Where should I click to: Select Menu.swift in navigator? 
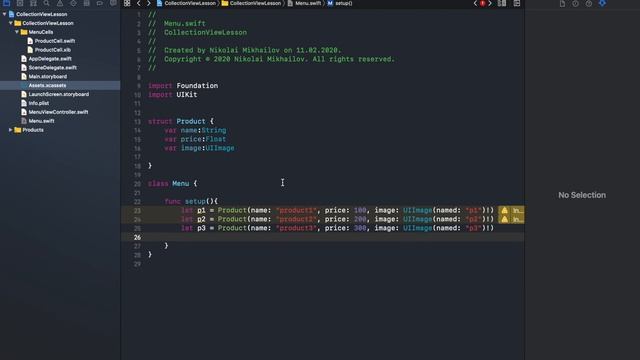(41, 121)
